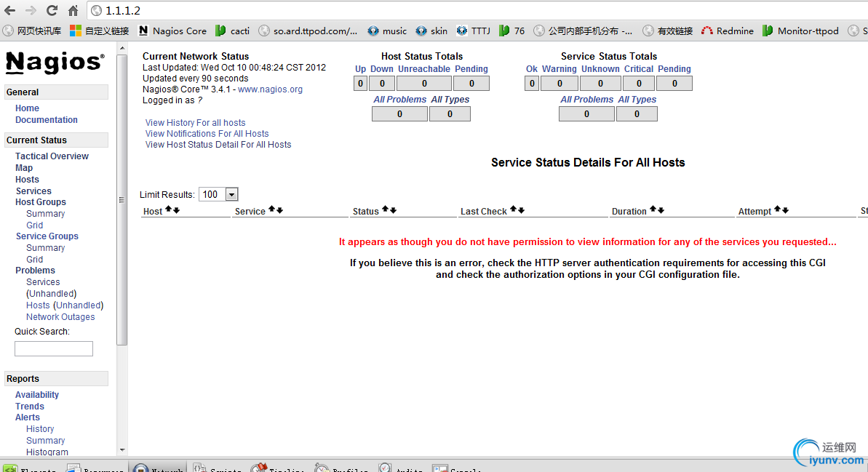Open the Monitor-ttpod bookmark
The height and width of the screenshot is (472, 868).
point(800,31)
